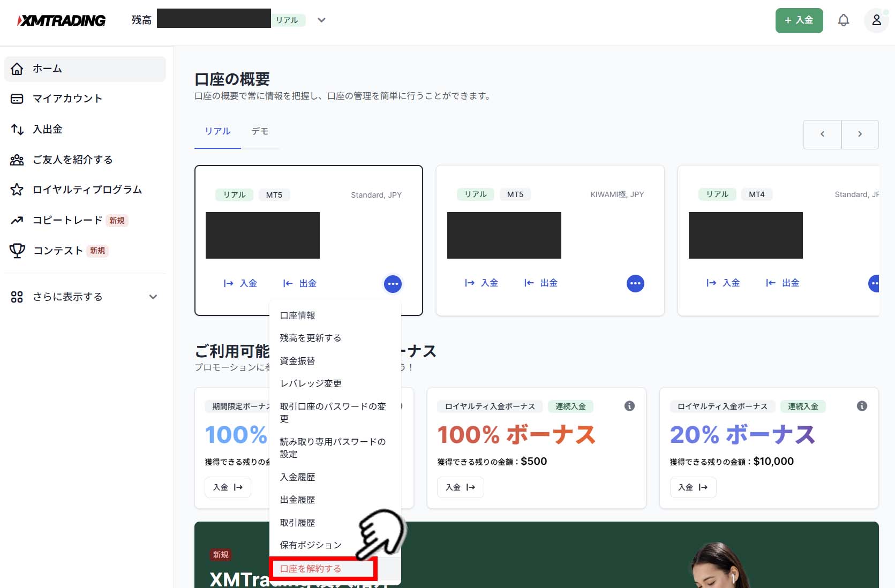The image size is (895, 588).
Task: Click the card icon beside マイアカウント
Action: pyautogui.click(x=17, y=99)
